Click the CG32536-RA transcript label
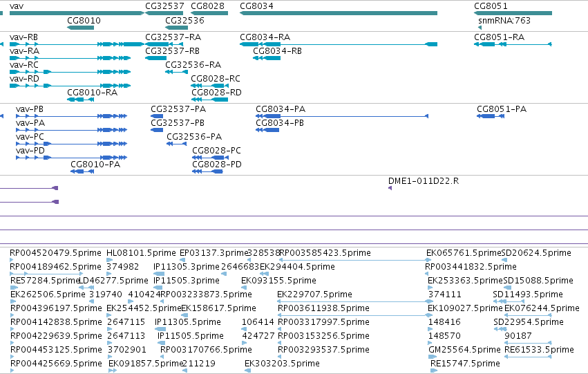588x374 pixels. (x=193, y=64)
